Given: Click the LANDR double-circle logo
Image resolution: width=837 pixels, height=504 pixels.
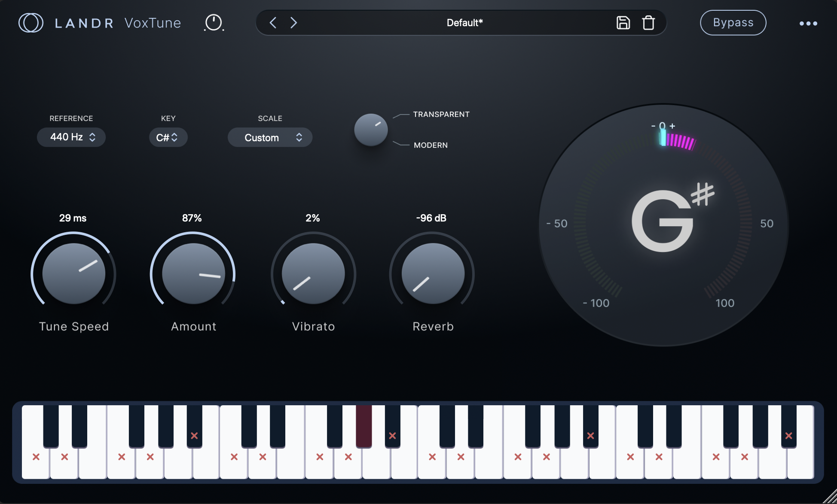Looking at the screenshot, I should tap(31, 23).
